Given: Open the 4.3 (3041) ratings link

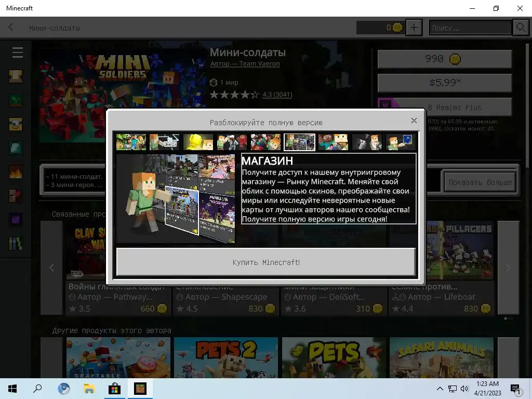Looking at the screenshot, I should coord(277,95).
